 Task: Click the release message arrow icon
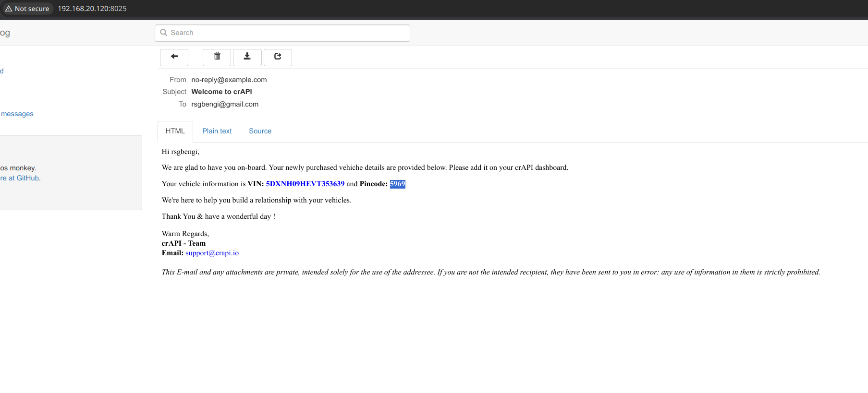pos(278,57)
